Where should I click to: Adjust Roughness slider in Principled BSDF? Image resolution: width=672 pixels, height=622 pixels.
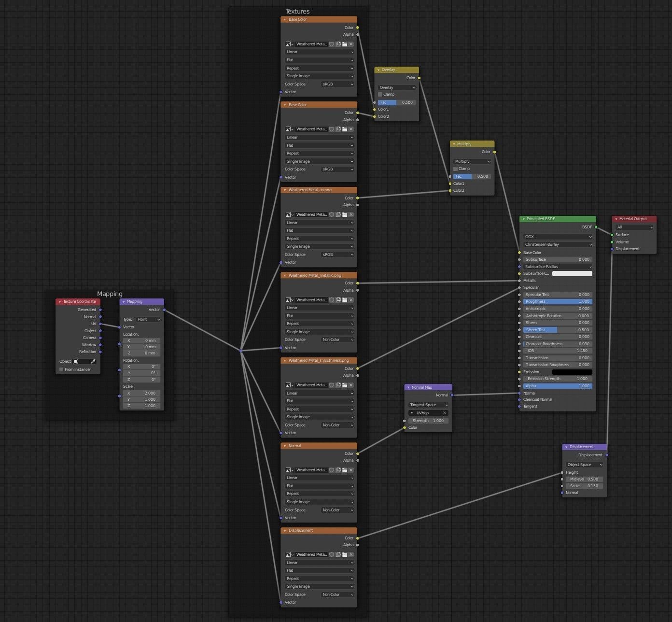(x=558, y=301)
